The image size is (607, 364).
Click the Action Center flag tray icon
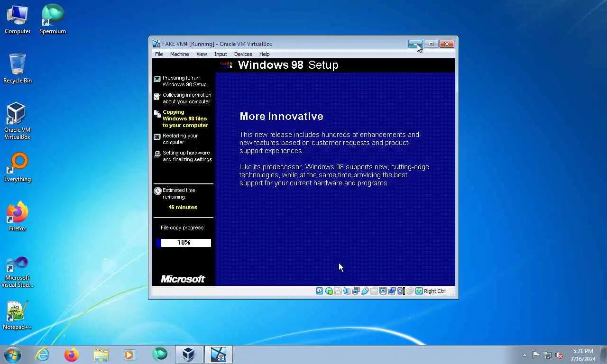536,355
